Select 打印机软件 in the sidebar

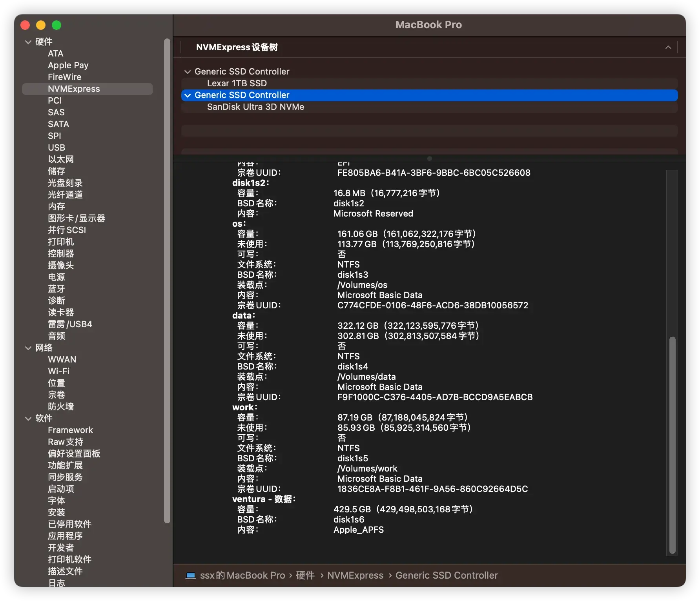69,560
